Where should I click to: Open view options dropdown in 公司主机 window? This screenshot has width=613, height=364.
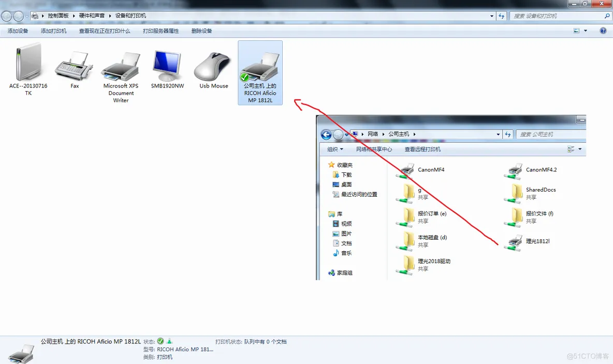(x=580, y=149)
